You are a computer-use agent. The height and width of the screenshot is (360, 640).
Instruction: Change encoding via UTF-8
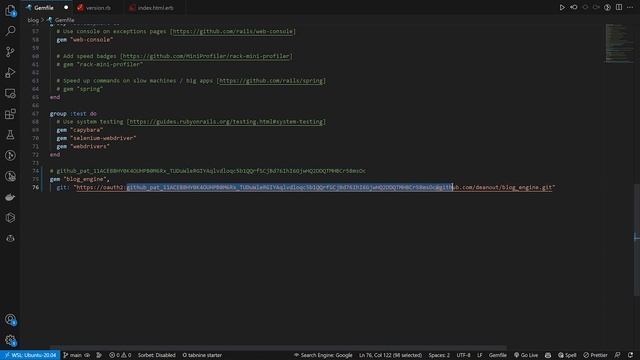(463, 355)
